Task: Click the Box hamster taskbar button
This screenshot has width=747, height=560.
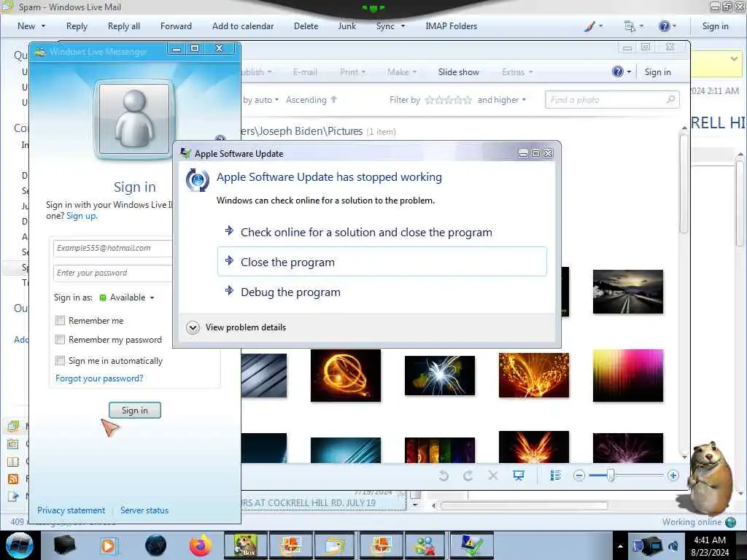Action: tap(246, 545)
